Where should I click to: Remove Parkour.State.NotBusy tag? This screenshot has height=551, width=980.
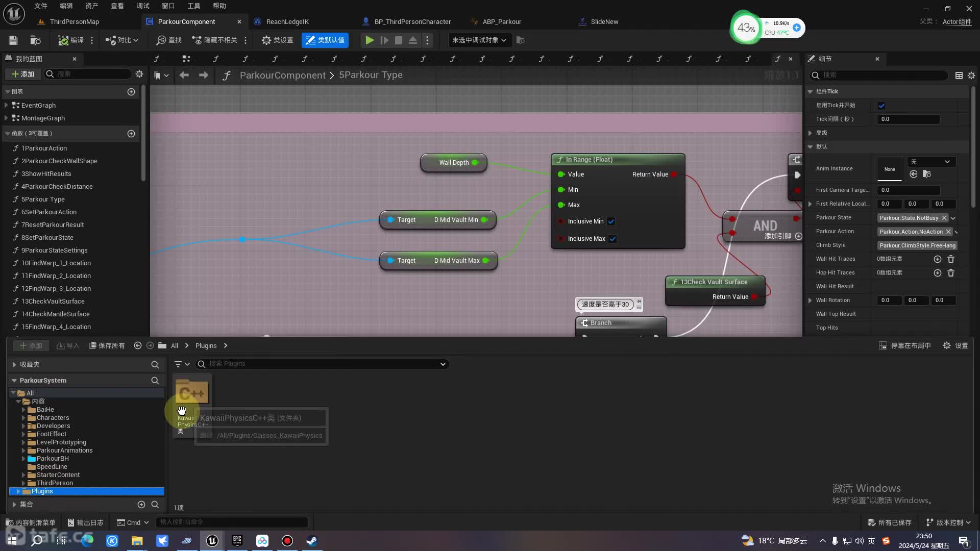click(x=944, y=218)
